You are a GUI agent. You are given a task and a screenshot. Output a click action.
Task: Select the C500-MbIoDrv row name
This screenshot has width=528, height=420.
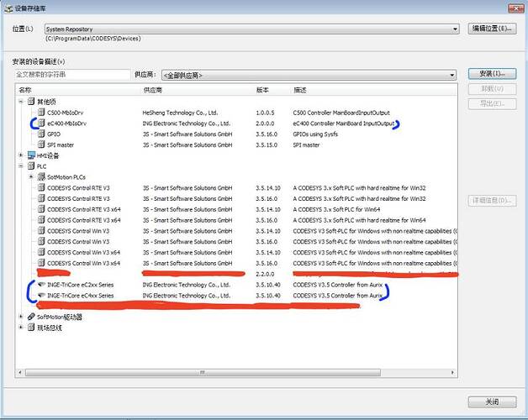click(65, 113)
